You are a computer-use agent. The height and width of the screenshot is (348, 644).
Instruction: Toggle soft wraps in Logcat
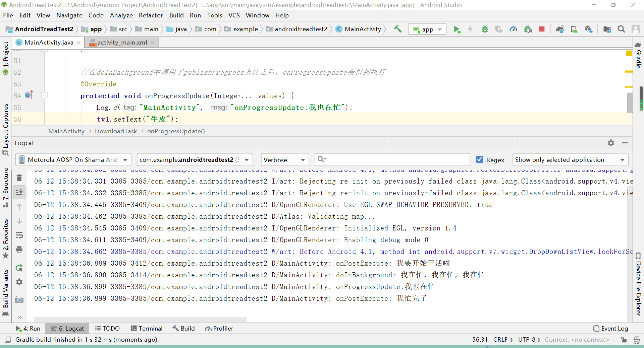pyautogui.click(x=19, y=235)
